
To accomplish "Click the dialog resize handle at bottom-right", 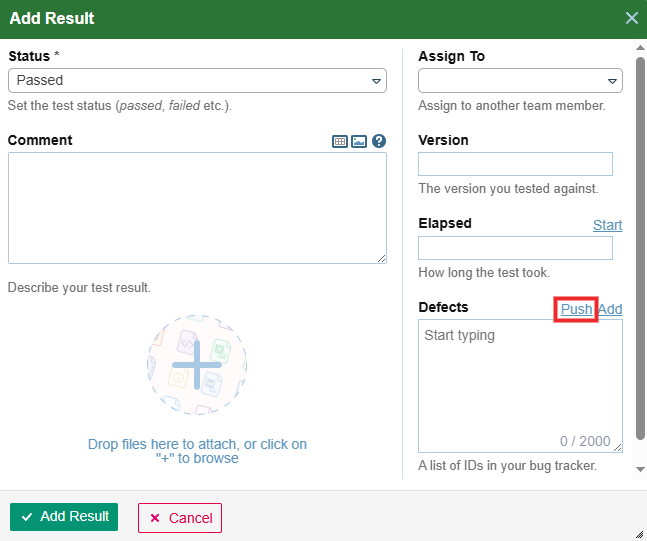I will tap(639, 534).
